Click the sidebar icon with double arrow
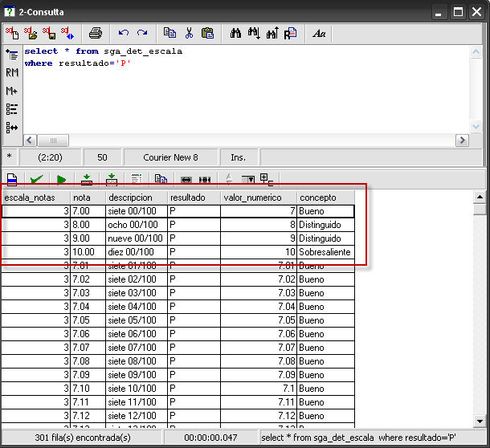Viewport: 490px width, 448px height. click(12, 128)
